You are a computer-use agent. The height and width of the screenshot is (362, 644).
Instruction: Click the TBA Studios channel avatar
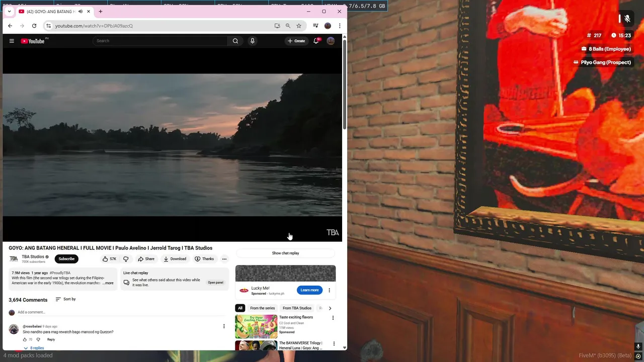pyautogui.click(x=14, y=259)
